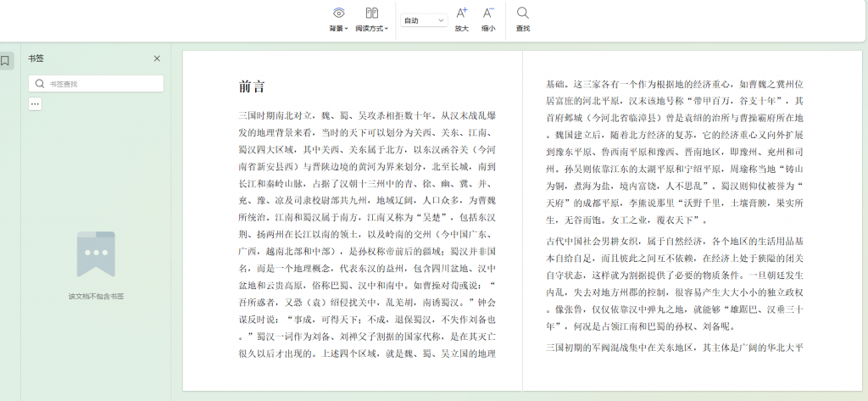The image size is (868, 401).
Task: Open the 背景 background eye icon
Action: coord(338,13)
